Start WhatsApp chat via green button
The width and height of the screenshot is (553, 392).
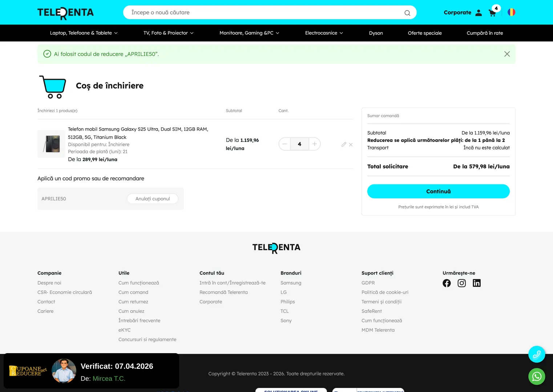click(536, 377)
